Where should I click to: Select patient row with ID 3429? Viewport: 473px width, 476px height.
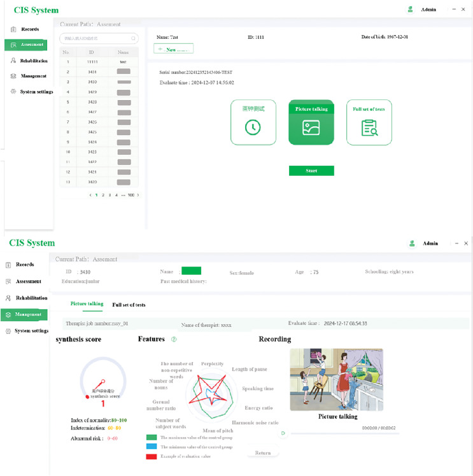[99, 92]
